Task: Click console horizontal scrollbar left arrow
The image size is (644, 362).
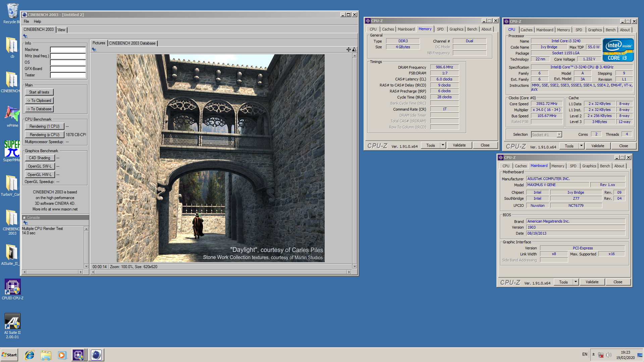Action: click(x=24, y=272)
